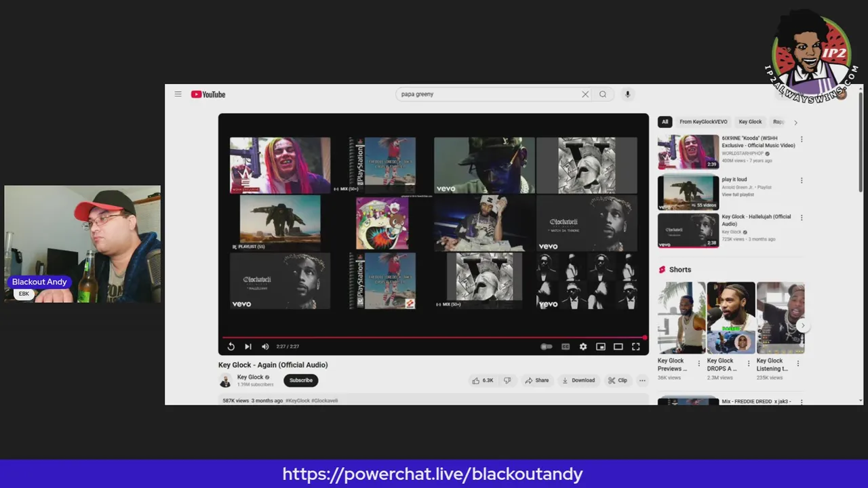Play the end screen 6ix9ine suggestion
Image resolution: width=868 pixels, height=488 pixels.
(280, 165)
